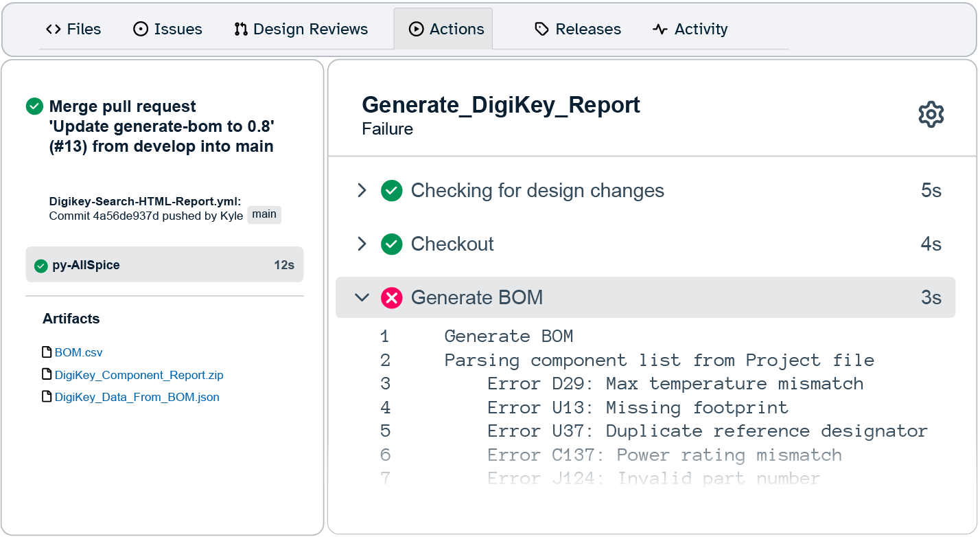Click the branch icon next to Design Reviews
Screen dimensions: 980x537
241,29
